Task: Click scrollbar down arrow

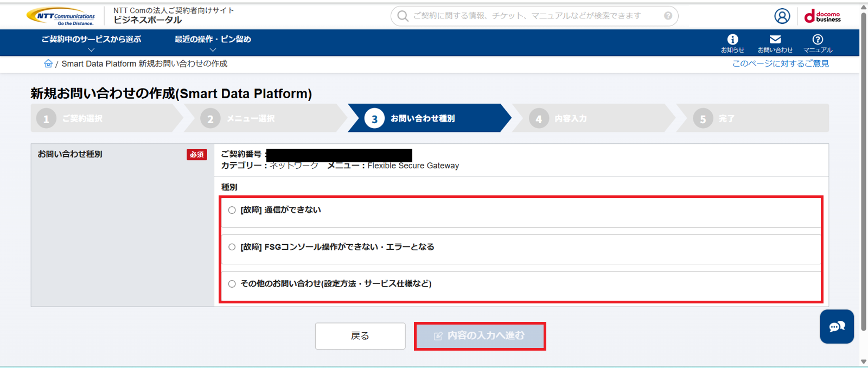Action: (x=864, y=362)
